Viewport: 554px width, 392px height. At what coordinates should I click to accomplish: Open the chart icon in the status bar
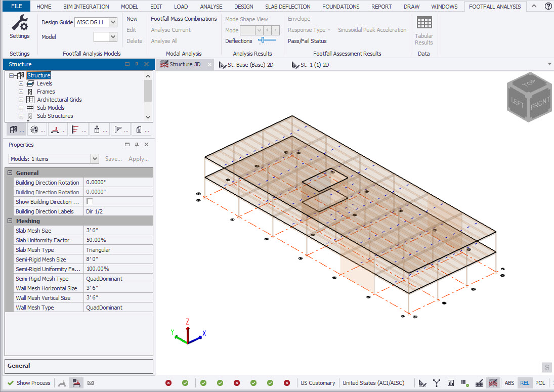451,383
